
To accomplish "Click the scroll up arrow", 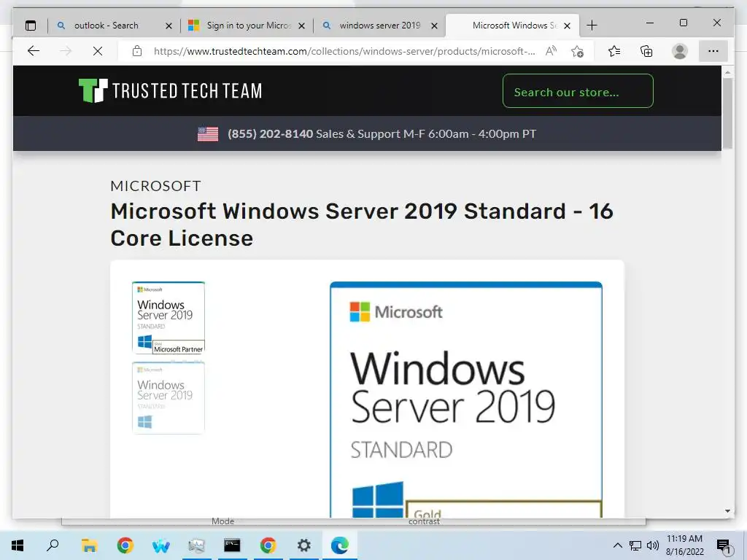I will [727, 72].
